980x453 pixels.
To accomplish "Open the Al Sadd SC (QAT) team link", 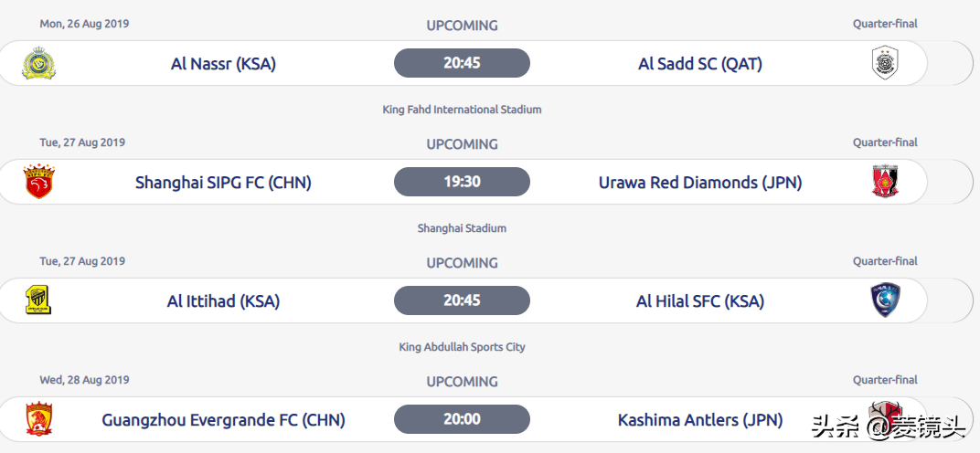I will click(699, 64).
